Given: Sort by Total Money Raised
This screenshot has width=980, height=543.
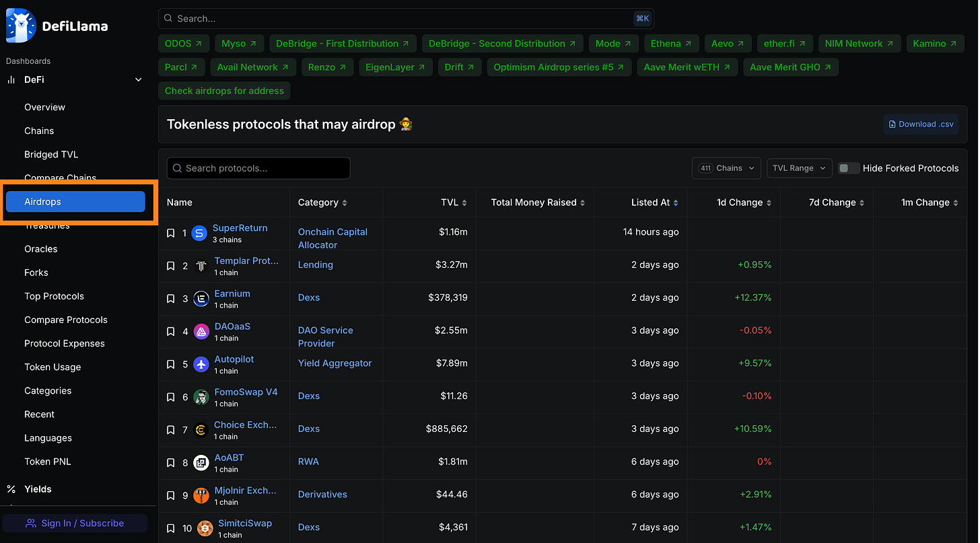Looking at the screenshot, I should [538, 203].
